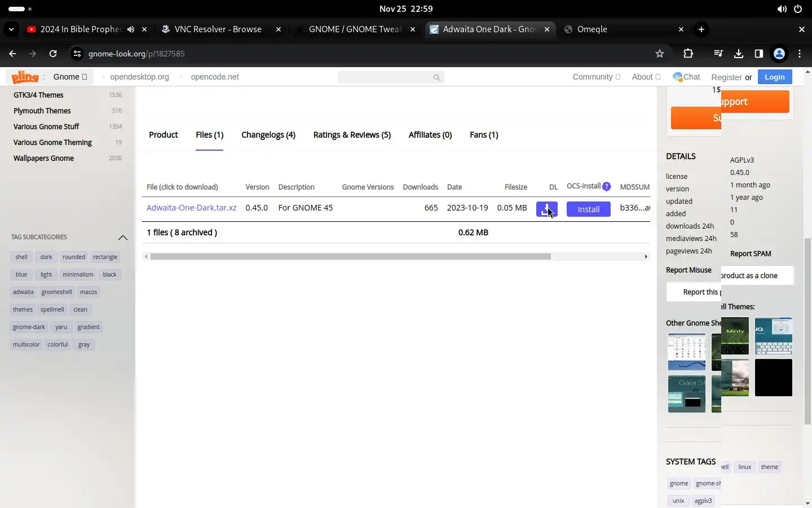812x508 pixels.
Task: Click the Register link
Action: tap(726, 77)
